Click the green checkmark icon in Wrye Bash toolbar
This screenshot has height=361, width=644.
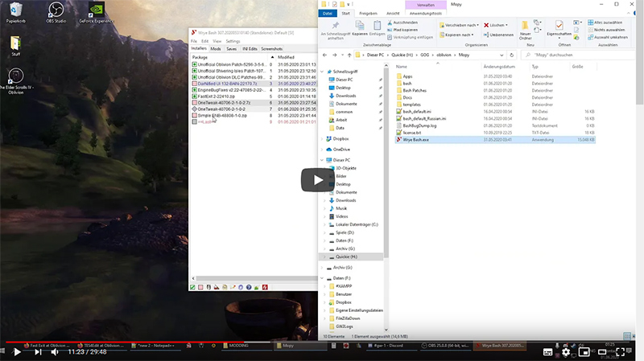192,287
